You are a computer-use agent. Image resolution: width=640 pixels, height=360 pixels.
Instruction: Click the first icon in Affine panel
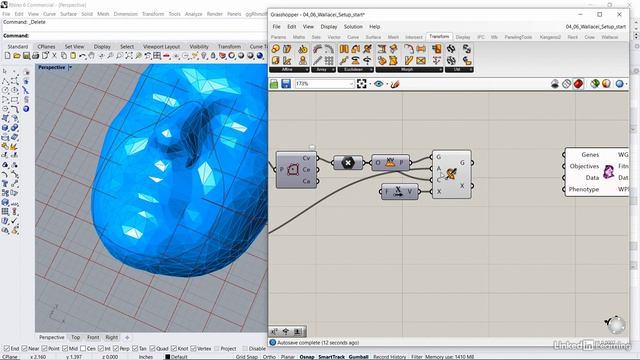pos(276,49)
